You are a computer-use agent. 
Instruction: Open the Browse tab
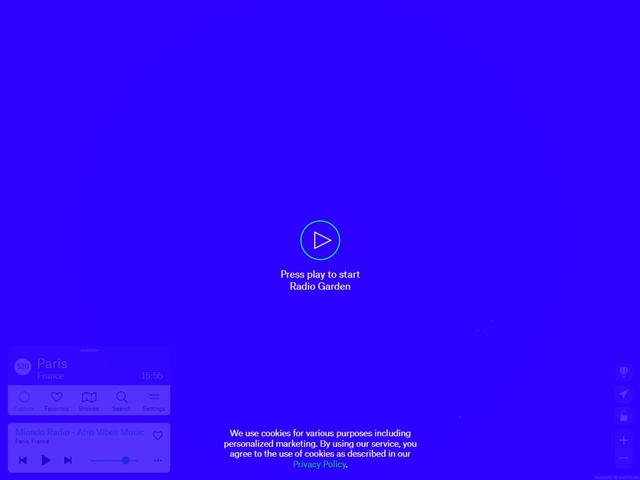89,401
